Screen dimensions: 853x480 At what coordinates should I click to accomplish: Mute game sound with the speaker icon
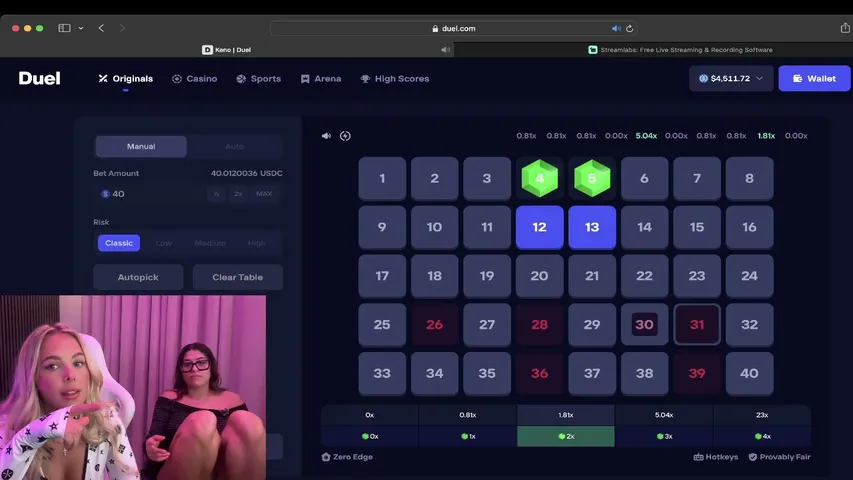326,136
